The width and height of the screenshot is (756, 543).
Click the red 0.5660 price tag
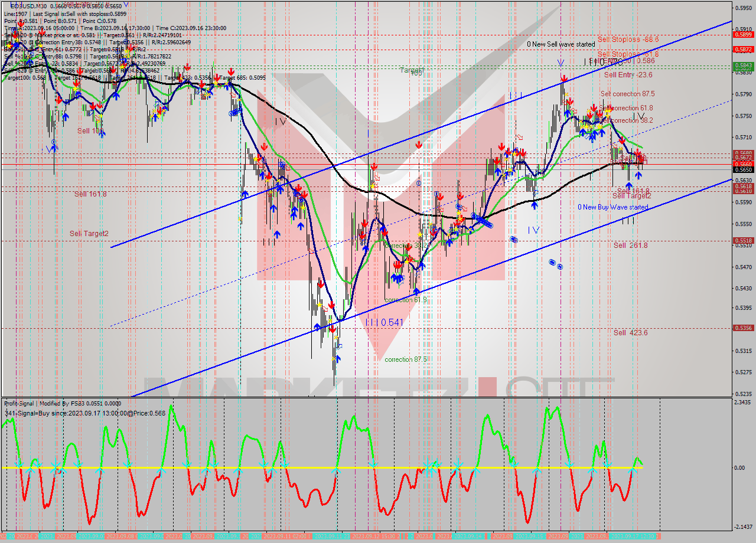pyautogui.click(x=742, y=164)
